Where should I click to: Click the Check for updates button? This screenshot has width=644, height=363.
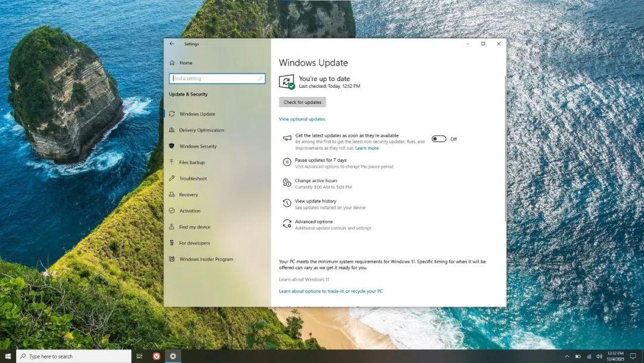pos(302,101)
